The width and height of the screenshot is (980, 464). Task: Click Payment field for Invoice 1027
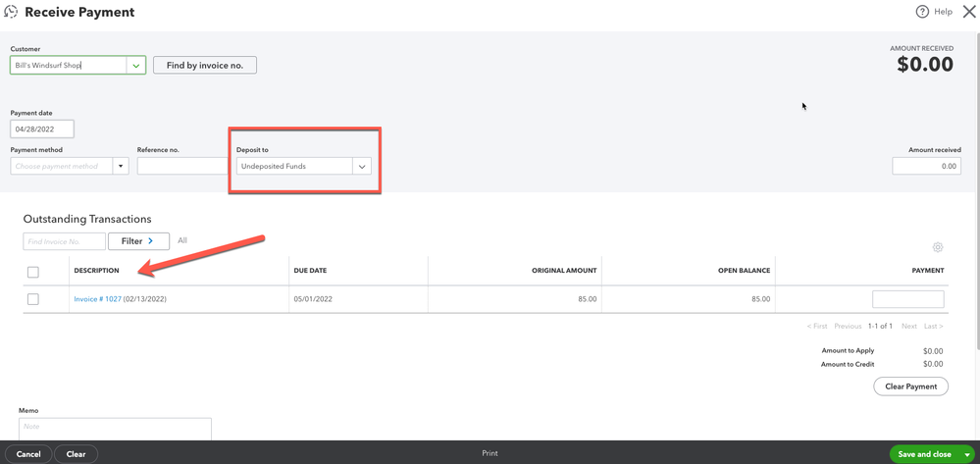point(908,299)
